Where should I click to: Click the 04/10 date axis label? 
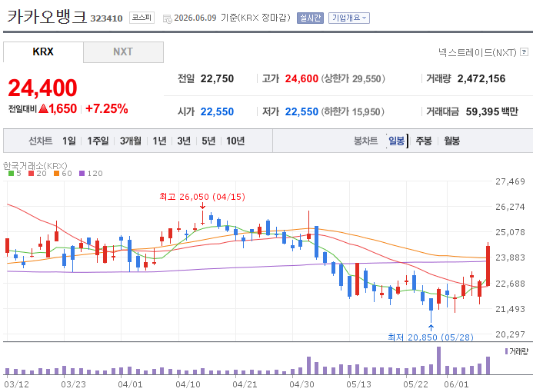(x=188, y=384)
